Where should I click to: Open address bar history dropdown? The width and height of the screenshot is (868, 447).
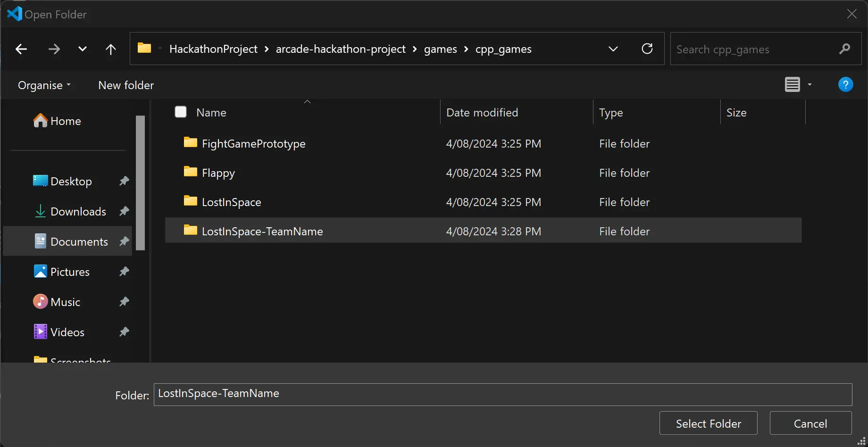point(613,49)
